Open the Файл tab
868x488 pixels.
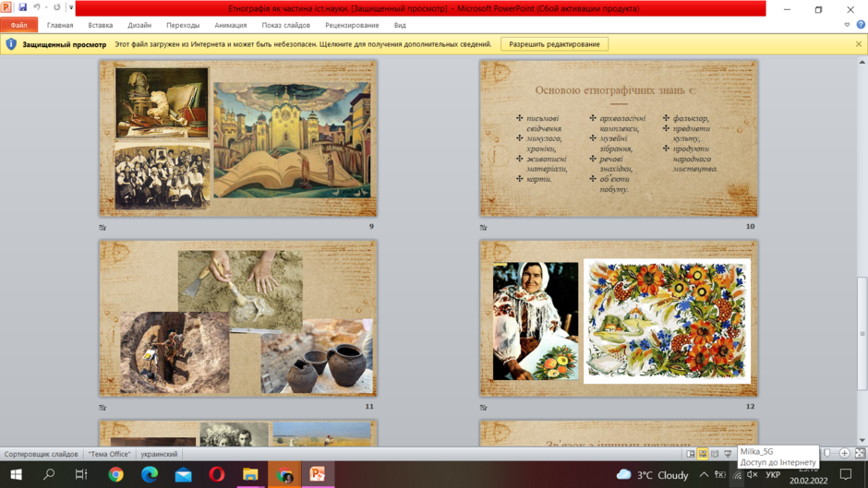tap(18, 25)
